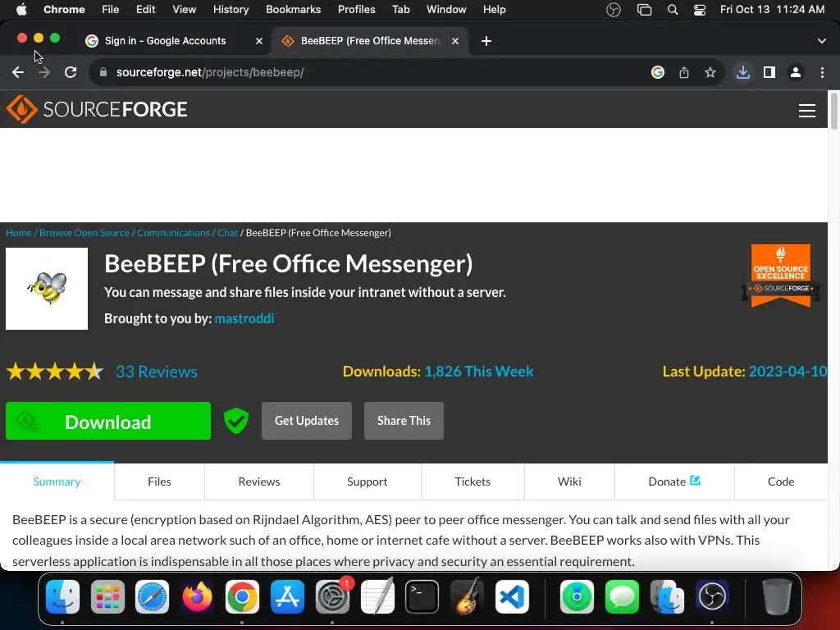Open Finder from the Dock

[x=62, y=596]
